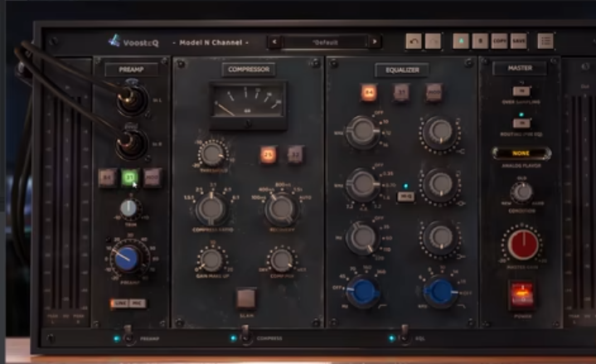Select the previous preset arrow
Image resolution: width=596 pixels, height=364 pixels.
click(274, 41)
